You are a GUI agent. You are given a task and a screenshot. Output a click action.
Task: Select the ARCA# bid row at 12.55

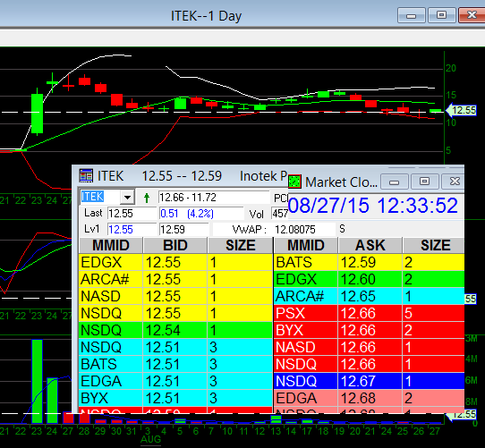click(175, 280)
